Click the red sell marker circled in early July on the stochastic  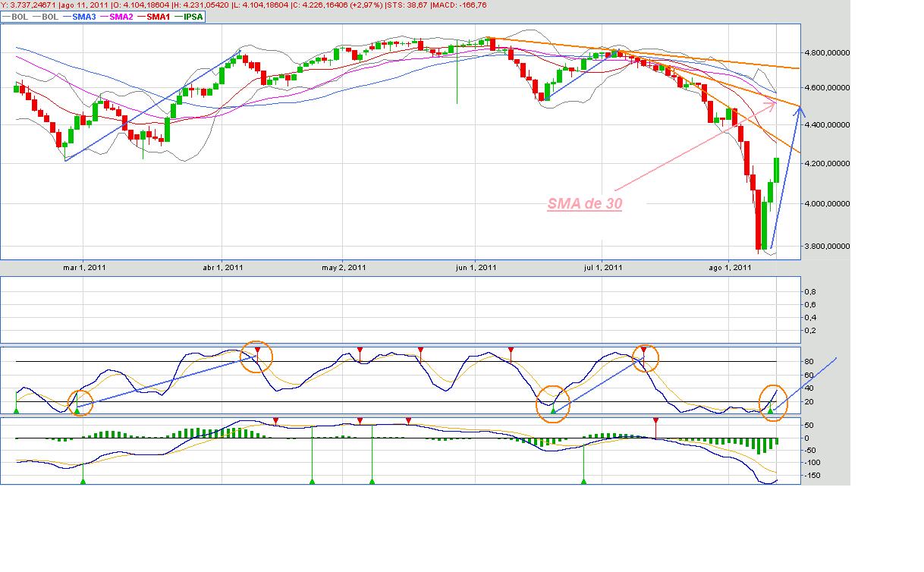pyautogui.click(x=644, y=350)
